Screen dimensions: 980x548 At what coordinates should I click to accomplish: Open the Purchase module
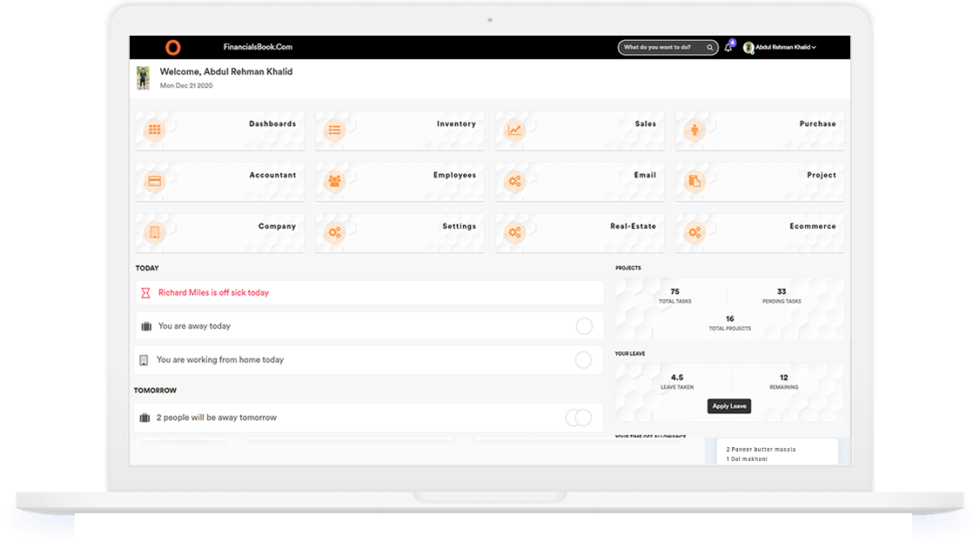[760, 130]
